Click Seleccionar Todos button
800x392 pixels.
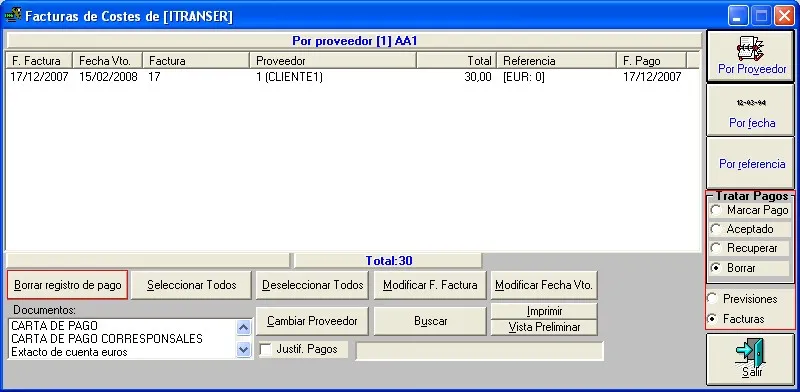[191, 285]
